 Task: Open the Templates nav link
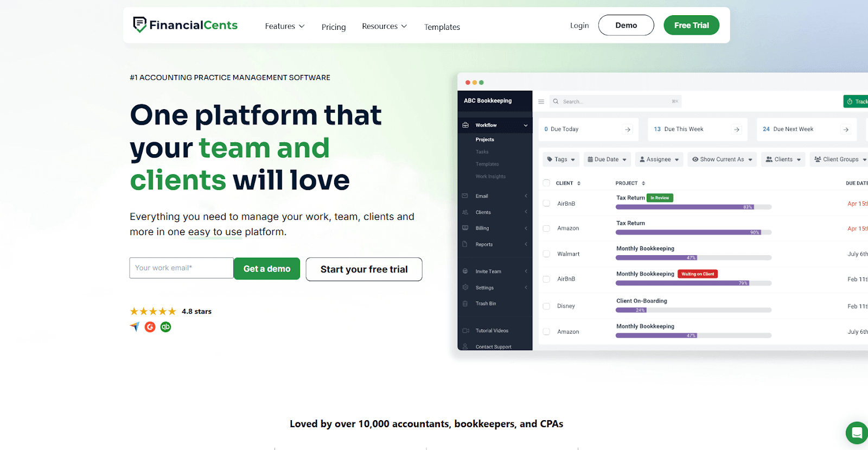coord(442,27)
